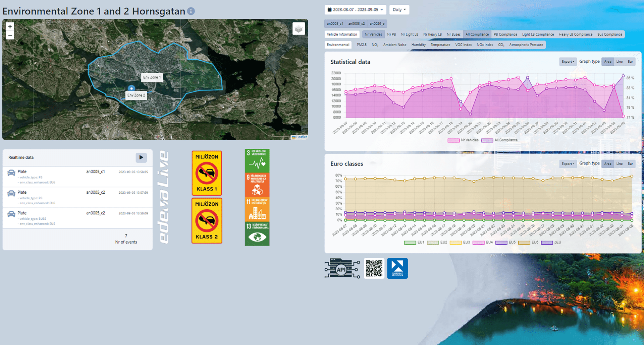Switch to the Environmental tab
This screenshot has height=345, width=644.
[x=338, y=45]
